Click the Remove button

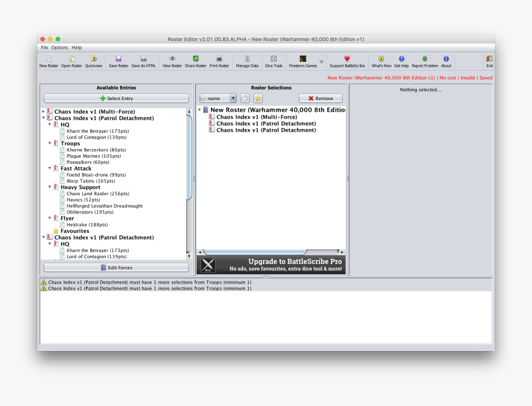pyautogui.click(x=320, y=98)
